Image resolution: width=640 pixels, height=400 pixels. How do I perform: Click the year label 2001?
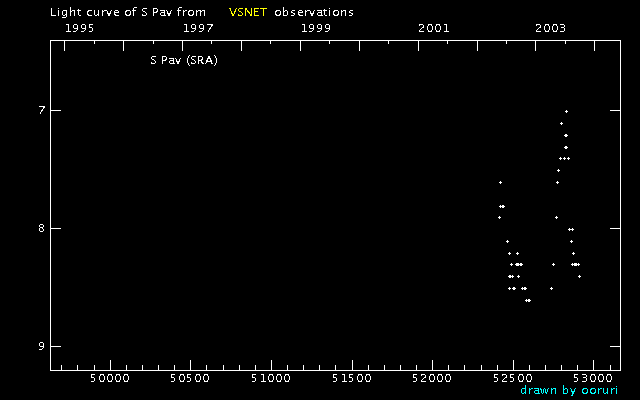[x=433, y=28]
